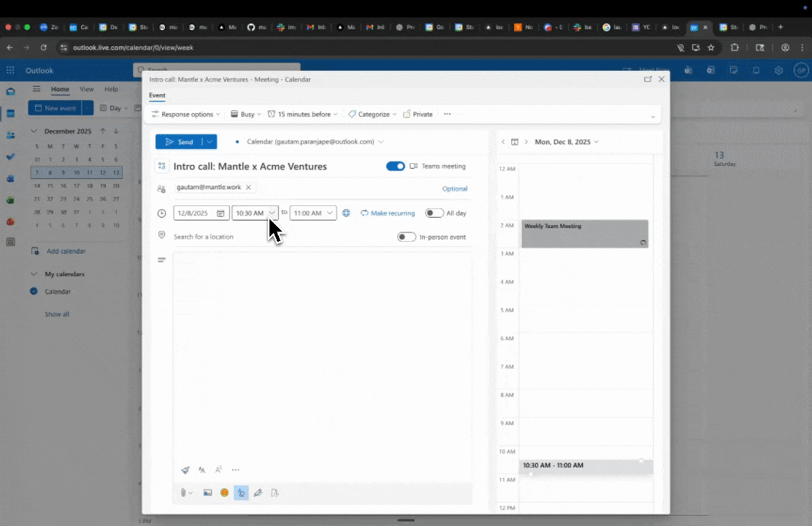Remove gautam@mantle.work from attendees
The height and width of the screenshot is (526, 812).
(x=248, y=188)
